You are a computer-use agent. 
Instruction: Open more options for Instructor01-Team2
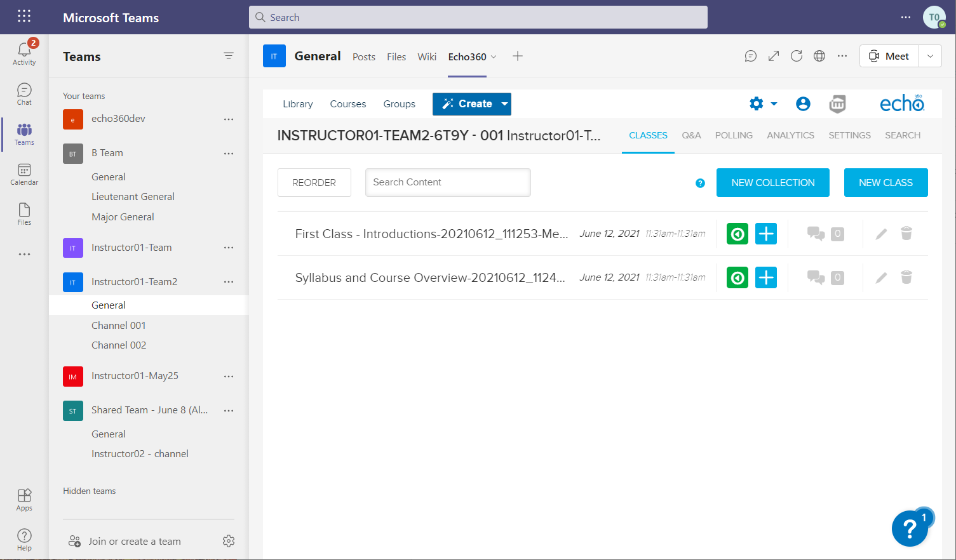[229, 282]
